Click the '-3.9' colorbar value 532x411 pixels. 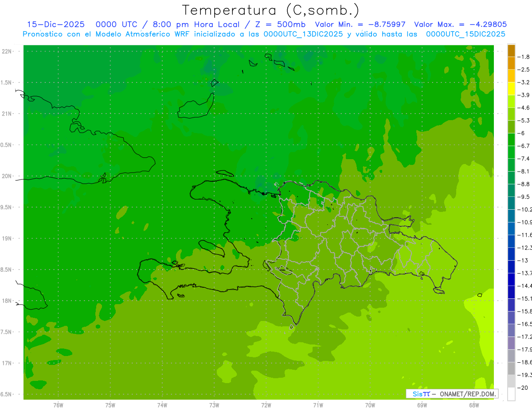click(524, 95)
